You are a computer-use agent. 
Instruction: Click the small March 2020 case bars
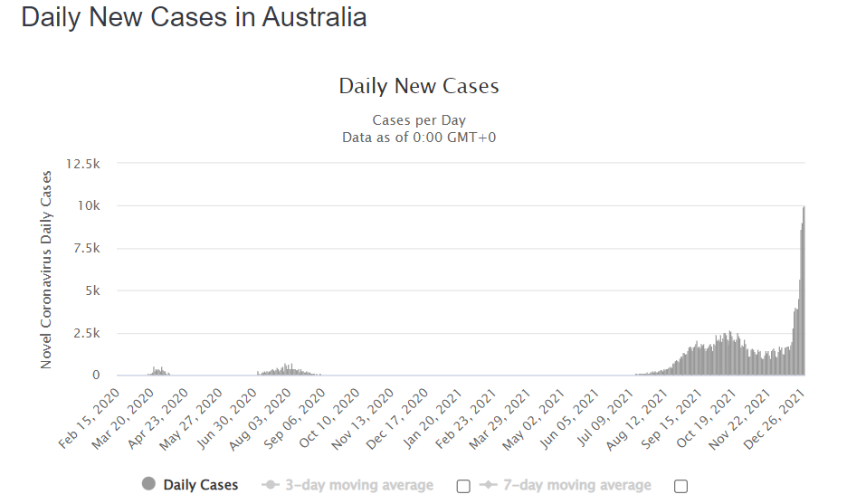(x=158, y=371)
